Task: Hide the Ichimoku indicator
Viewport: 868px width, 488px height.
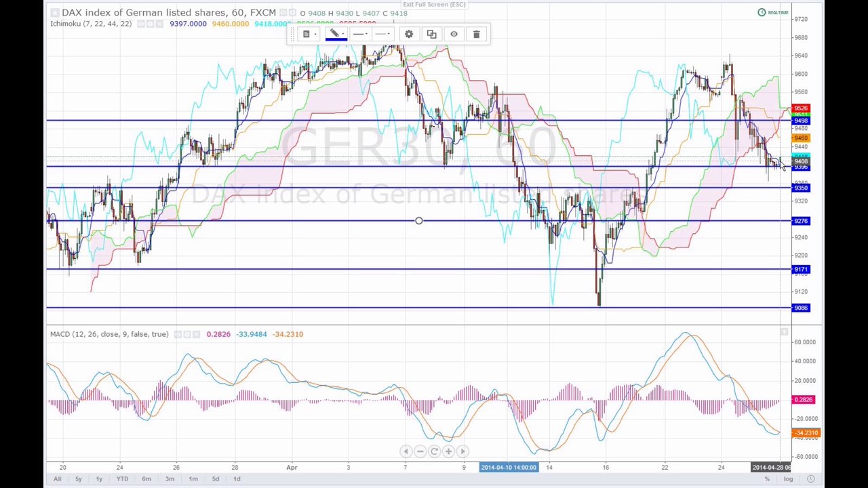Action: coord(142,24)
